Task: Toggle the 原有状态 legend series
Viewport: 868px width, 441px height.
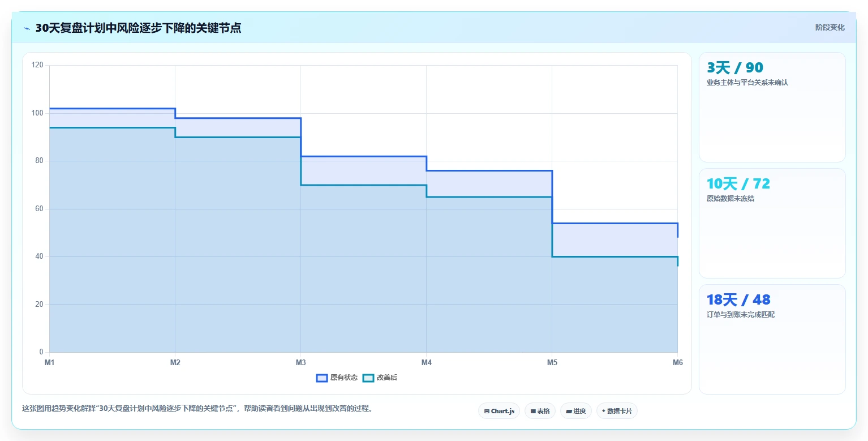Action: (337, 378)
